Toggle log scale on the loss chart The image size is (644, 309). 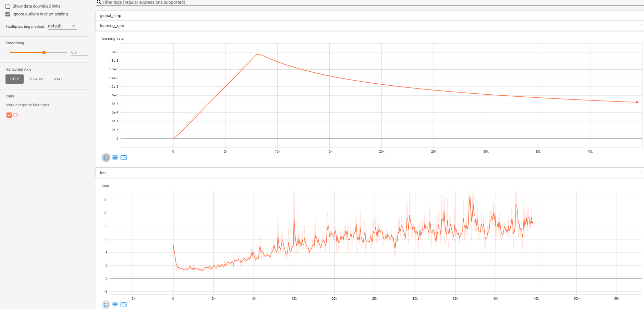click(115, 305)
